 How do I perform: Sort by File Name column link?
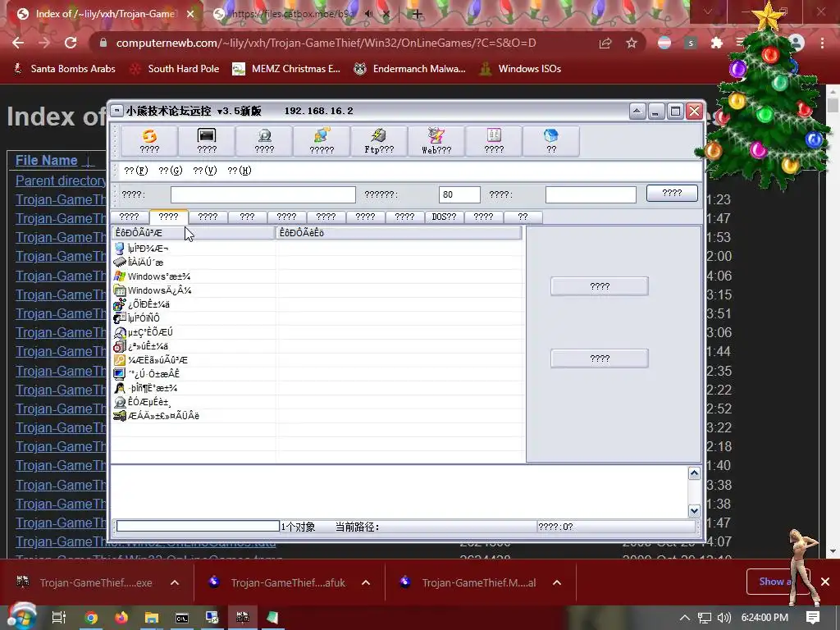46,160
